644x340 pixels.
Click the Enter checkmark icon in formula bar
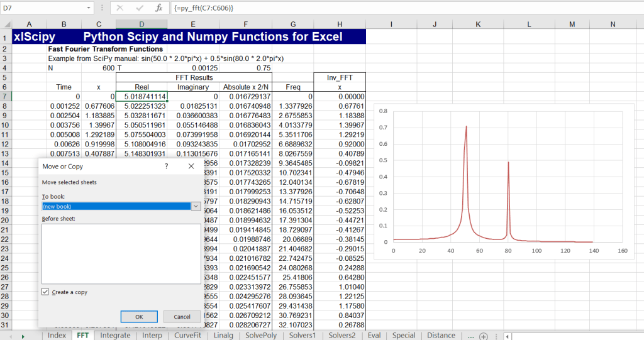point(140,8)
